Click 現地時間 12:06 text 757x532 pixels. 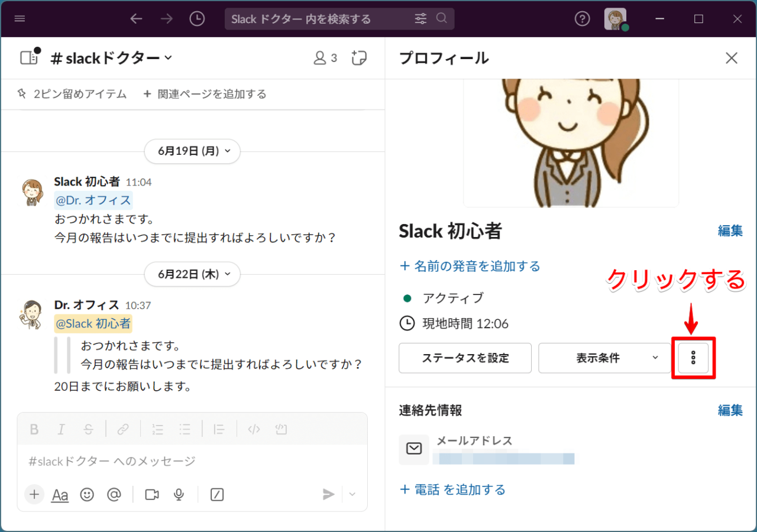coord(465,324)
